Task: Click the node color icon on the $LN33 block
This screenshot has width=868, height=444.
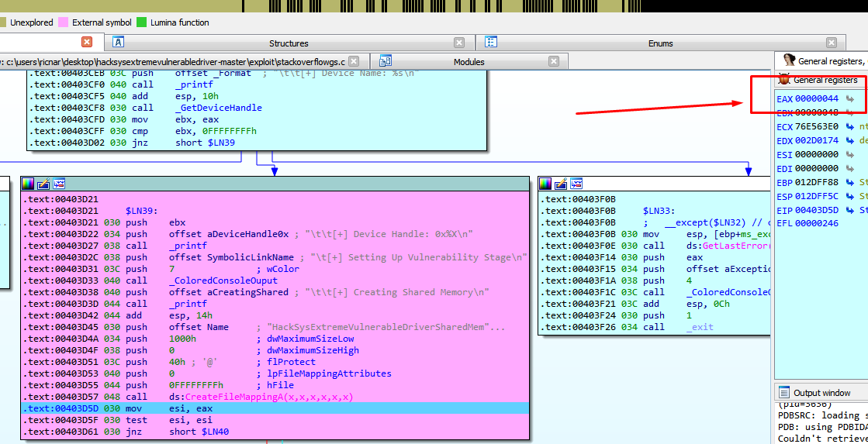Action: 546,184
